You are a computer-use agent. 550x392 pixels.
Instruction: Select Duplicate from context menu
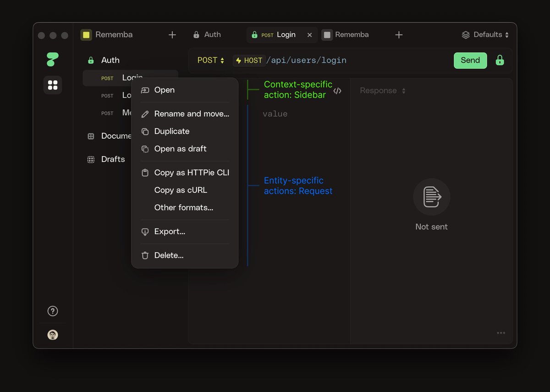tap(185, 131)
